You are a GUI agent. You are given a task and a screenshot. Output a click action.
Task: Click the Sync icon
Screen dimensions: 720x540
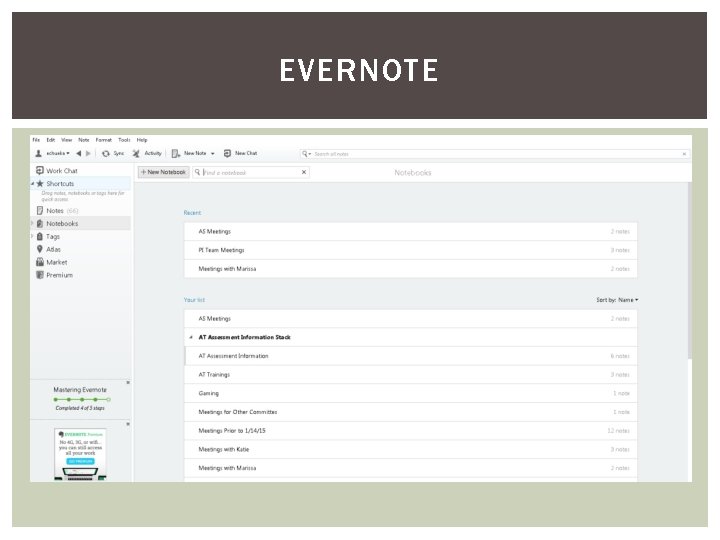click(106, 153)
